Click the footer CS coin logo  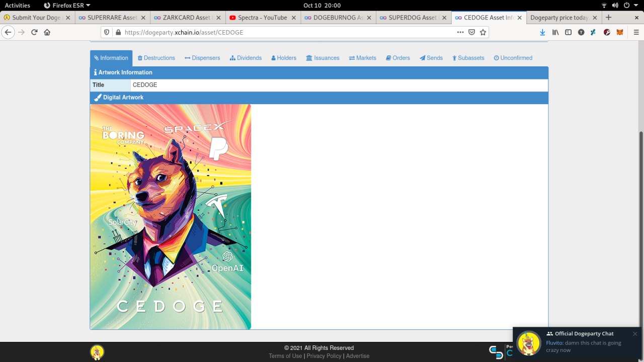coord(496,352)
